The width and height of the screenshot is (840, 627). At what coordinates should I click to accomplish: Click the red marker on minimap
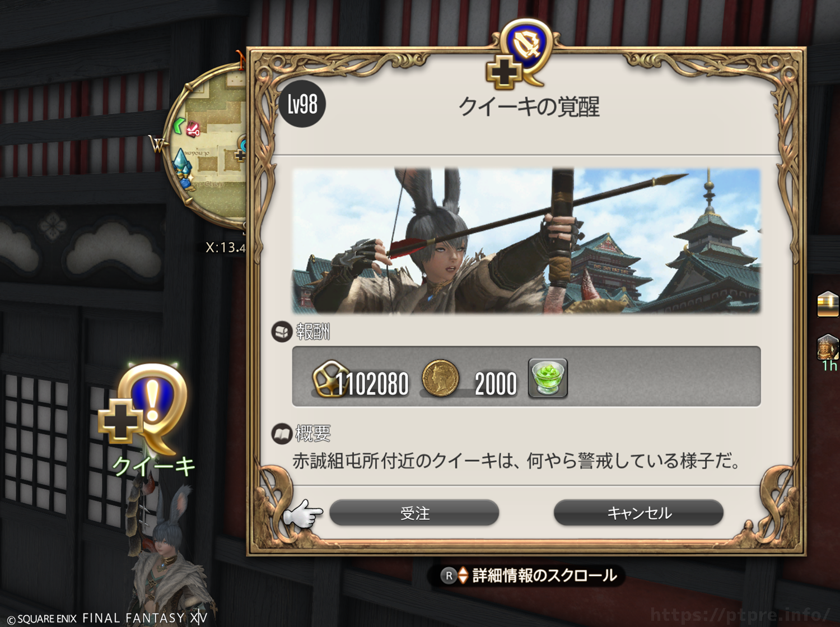click(x=193, y=129)
